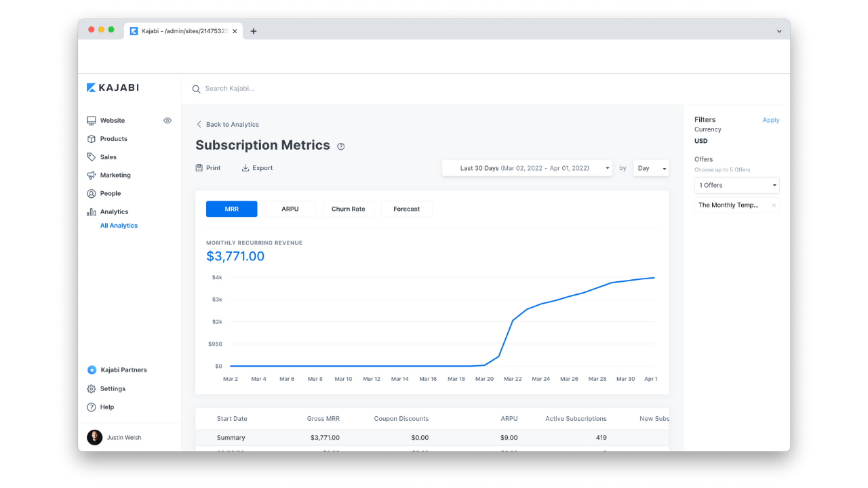The height and width of the screenshot is (488, 868).
Task: Click the $3,771.00 Gross MRR summary cell
Action: [325, 438]
